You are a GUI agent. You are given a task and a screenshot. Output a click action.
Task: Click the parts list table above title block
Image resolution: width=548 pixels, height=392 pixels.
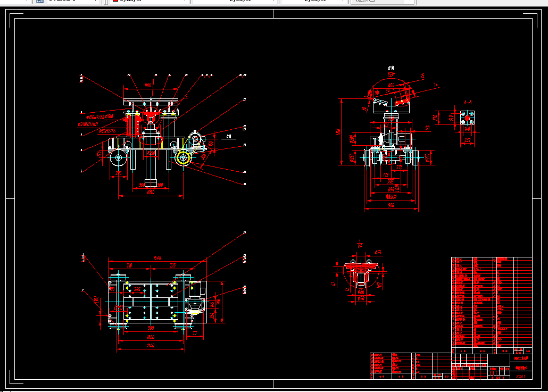pos(492,305)
